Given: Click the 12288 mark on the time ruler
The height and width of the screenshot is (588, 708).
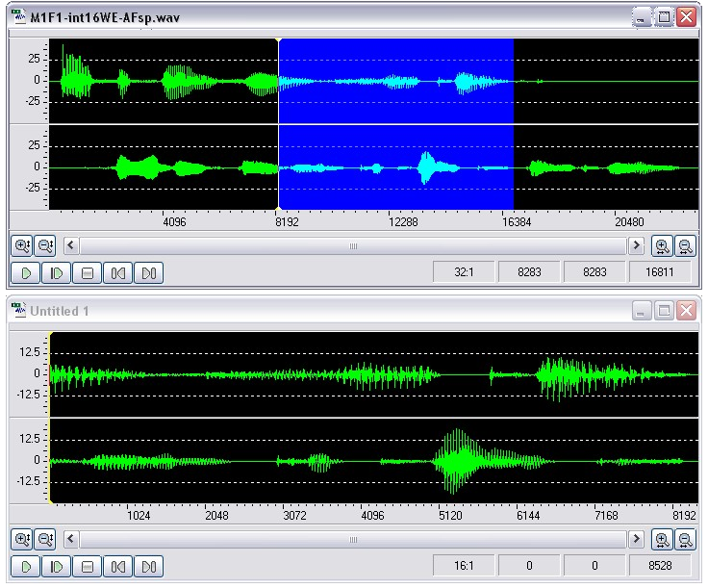Looking at the screenshot, I should (x=403, y=221).
